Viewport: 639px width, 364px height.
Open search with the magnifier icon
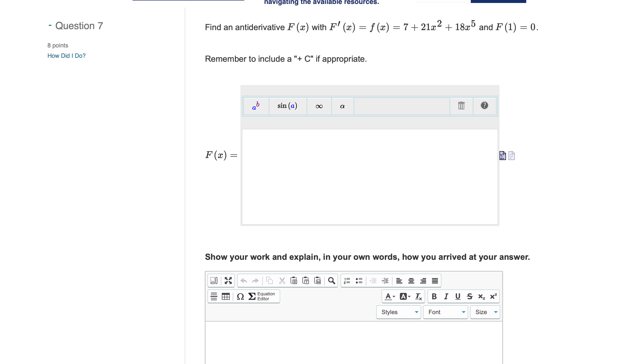[332, 281]
